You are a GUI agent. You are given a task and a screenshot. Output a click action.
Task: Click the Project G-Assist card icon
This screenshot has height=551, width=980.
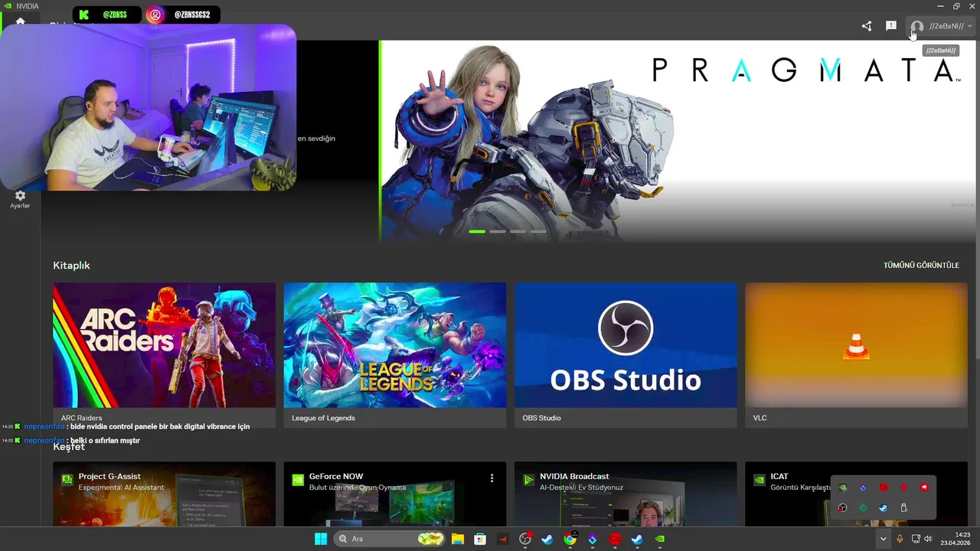67,480
